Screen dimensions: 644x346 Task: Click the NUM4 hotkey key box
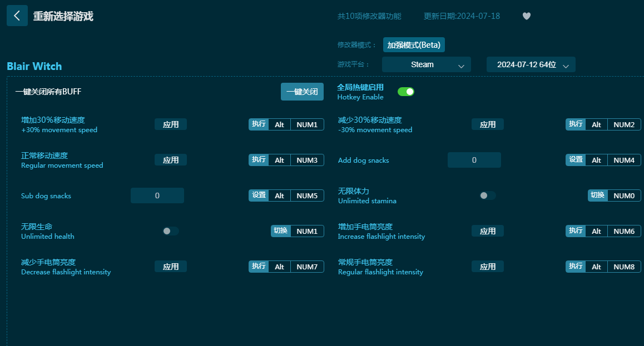624,161
